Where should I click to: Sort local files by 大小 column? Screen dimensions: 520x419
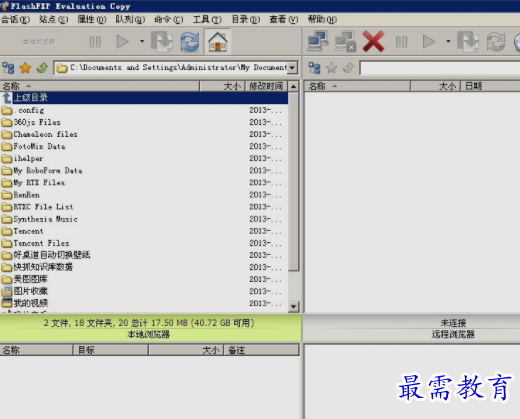pos(222,86)
